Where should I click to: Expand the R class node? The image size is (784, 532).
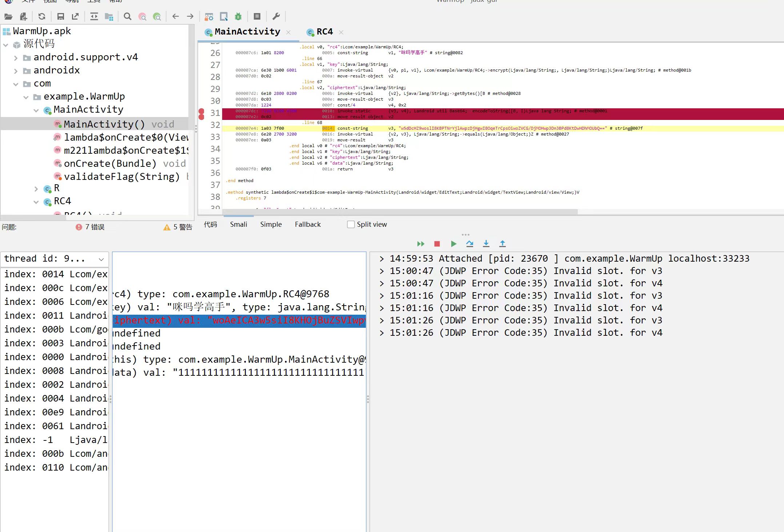[36, 189]
